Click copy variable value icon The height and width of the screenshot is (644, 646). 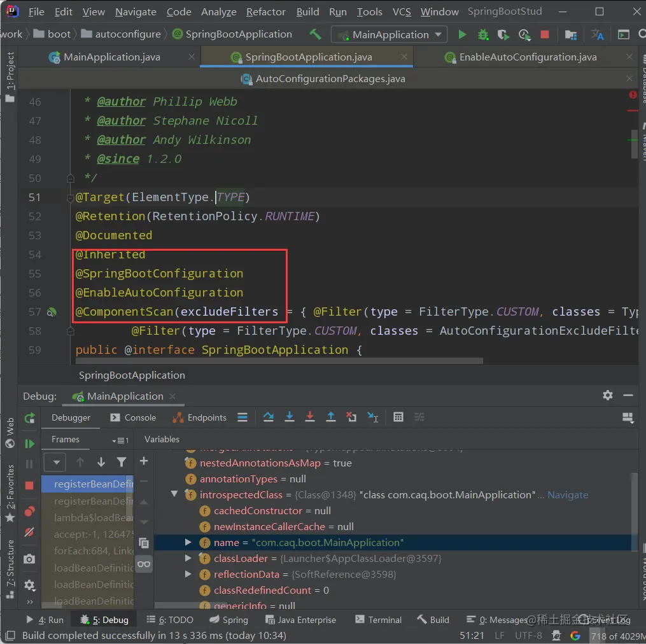144,543
